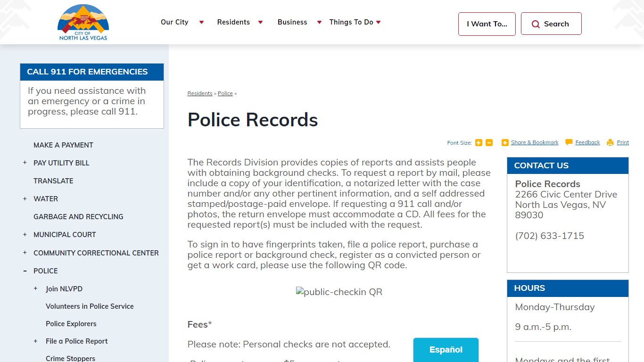Expand the Business menu arrow
This screenshot has width=644, height=362.
click(319, 22)
